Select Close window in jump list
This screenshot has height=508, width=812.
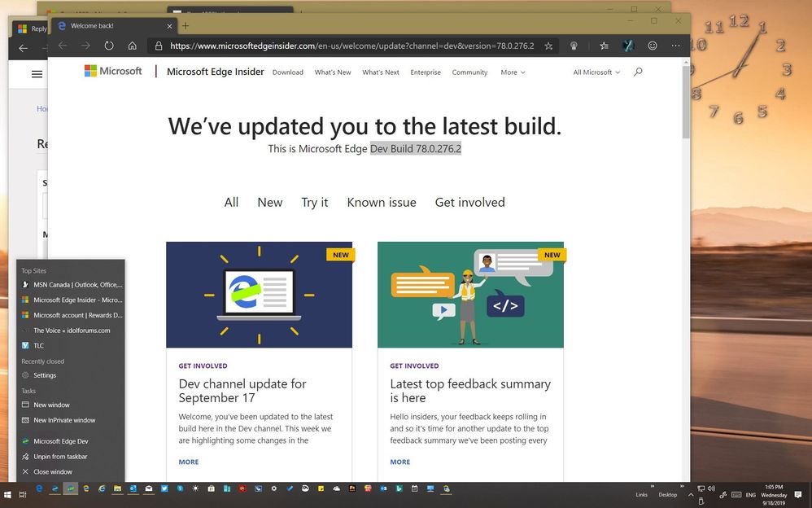[x=71, y=471]
